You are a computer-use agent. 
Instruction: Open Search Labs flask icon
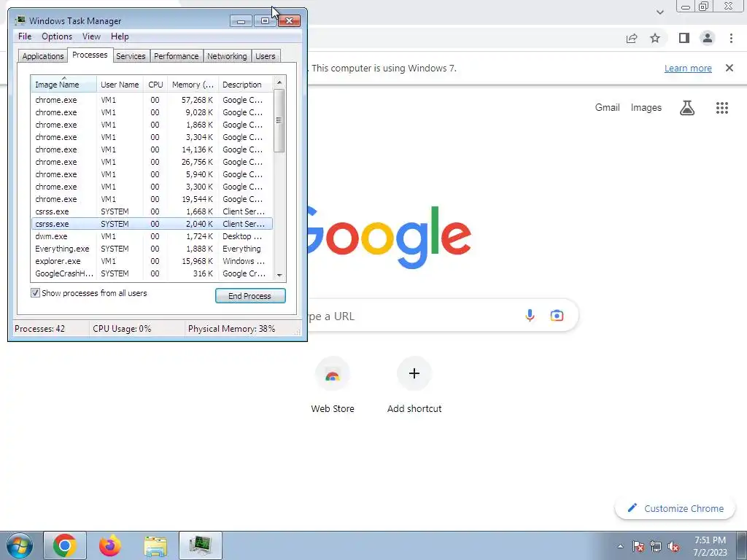click(x=687, y=108)
